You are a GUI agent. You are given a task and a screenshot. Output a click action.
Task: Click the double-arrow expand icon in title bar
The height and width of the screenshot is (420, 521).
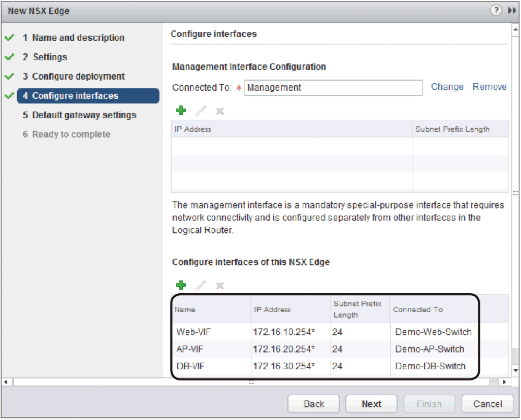tap(512, 11)
